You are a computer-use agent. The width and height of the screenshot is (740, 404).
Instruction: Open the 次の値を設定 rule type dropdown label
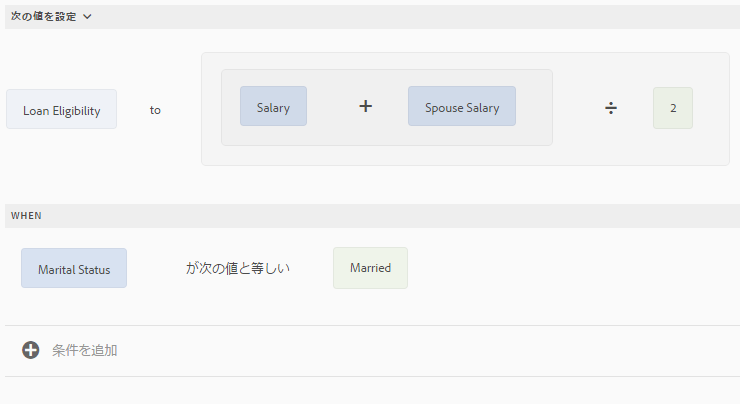tap(43, 17)
